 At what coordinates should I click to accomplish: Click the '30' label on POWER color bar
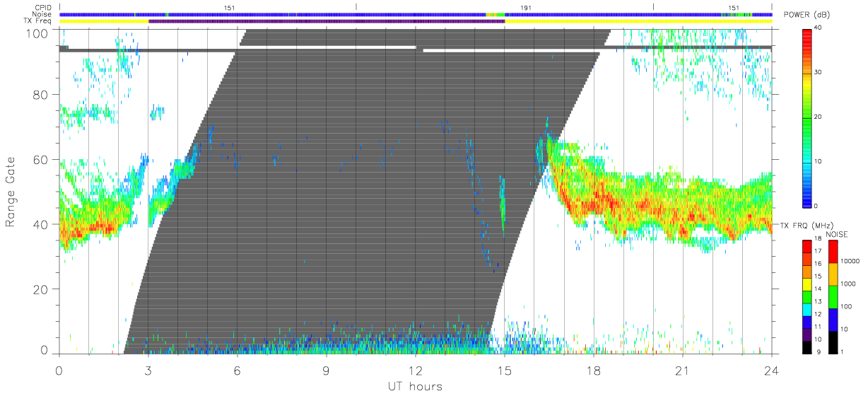tap(818, 72)
